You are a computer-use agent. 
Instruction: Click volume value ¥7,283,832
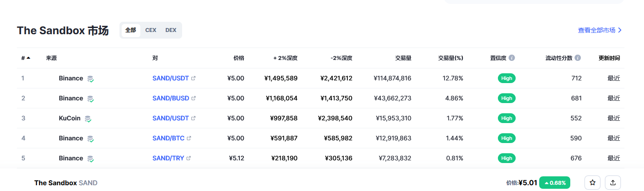(x=395, y=158)
